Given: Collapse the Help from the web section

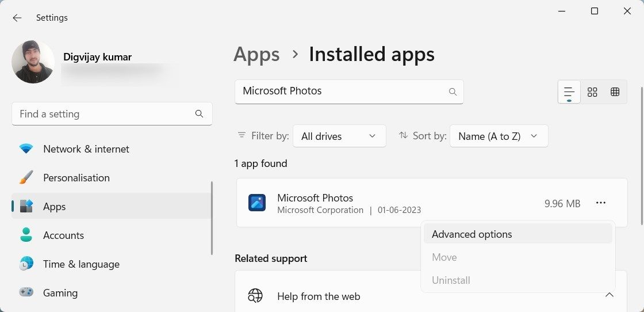Looking at the screenshot, I should point(609,295).
